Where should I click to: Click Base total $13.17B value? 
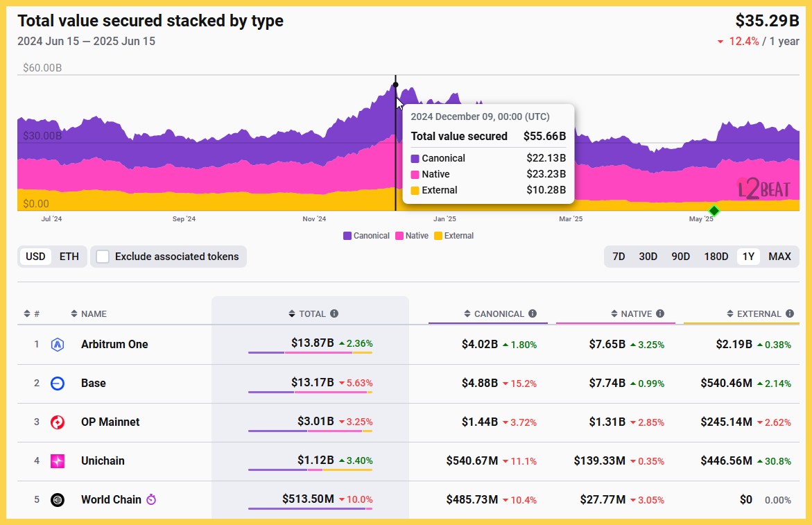312,382
